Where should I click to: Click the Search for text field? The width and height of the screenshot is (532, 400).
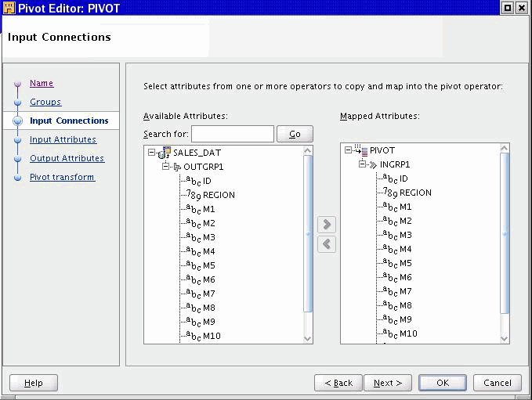tap(233, 134)
